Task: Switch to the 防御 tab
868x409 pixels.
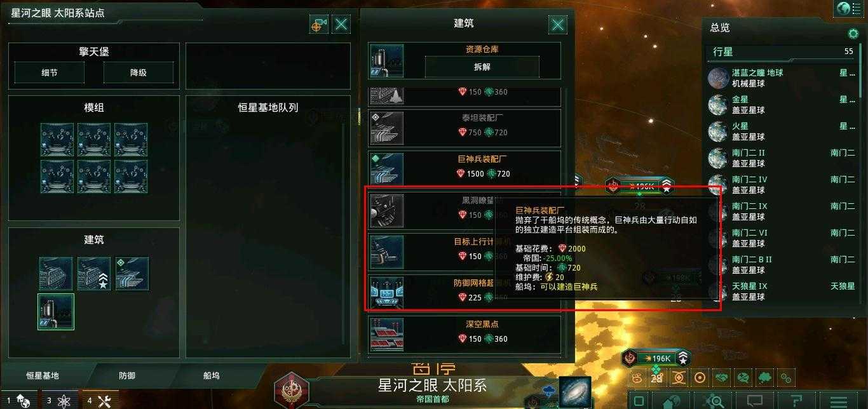Action: (x=127, y=375)
